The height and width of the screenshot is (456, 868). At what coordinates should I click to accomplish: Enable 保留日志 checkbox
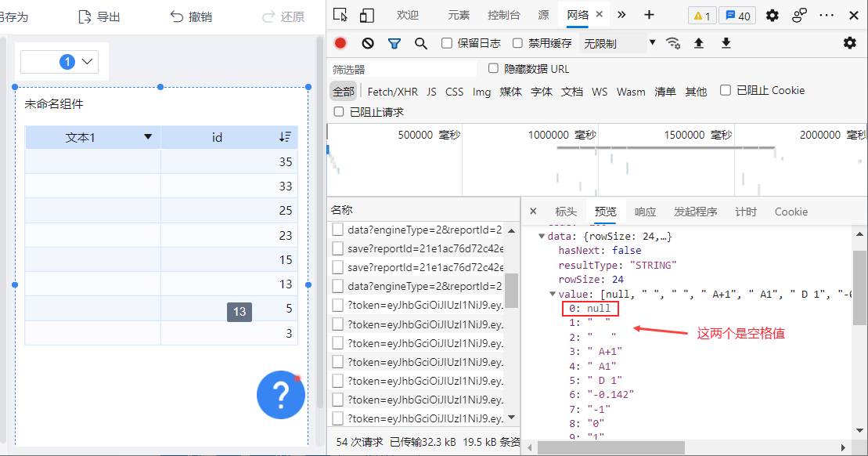click(x=446, y=42)
